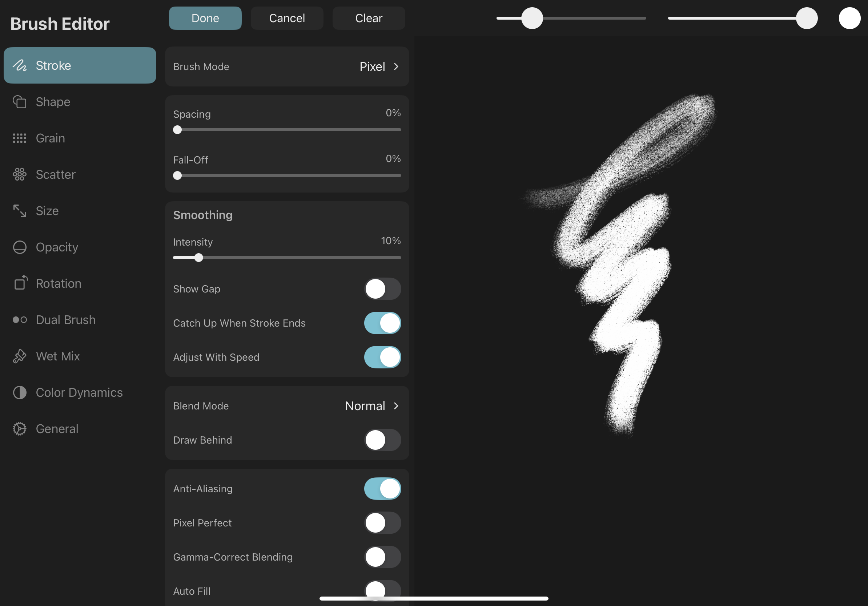Click the Wet Mix brush icon
This screenshot has height=606, width=868.
click(20, 356)
